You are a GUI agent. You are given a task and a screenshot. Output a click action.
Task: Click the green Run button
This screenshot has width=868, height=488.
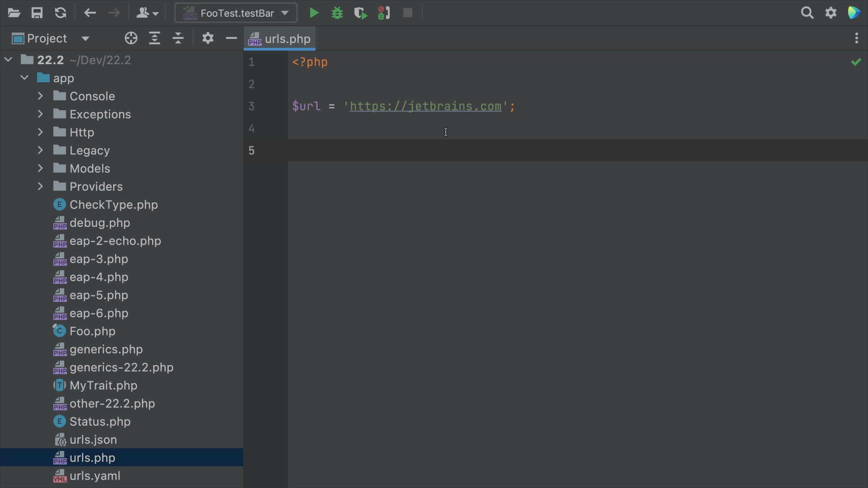click(314, 13)
